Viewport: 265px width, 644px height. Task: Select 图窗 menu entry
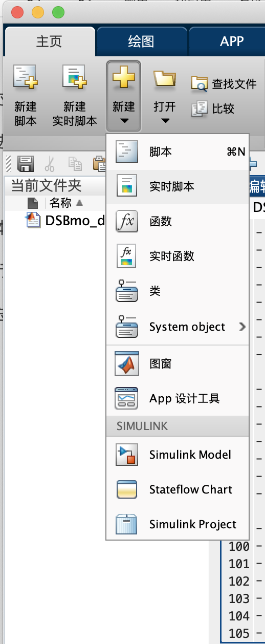tap(178, 364)
